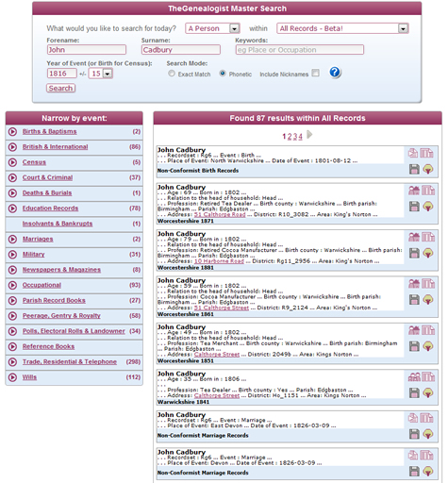
Task: Add Worcestershire 1881 result to family tree
Action: pos(427,253)
